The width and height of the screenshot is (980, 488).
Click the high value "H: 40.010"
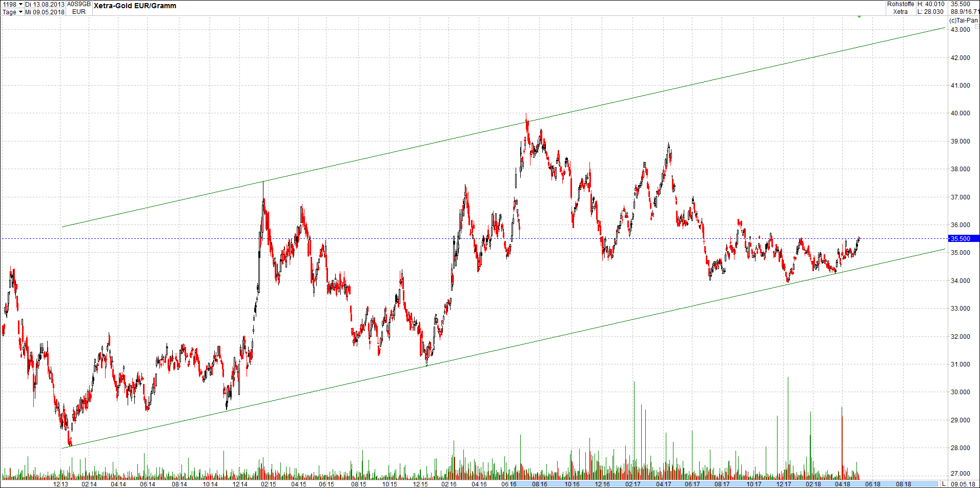click(x=931, y=4)
